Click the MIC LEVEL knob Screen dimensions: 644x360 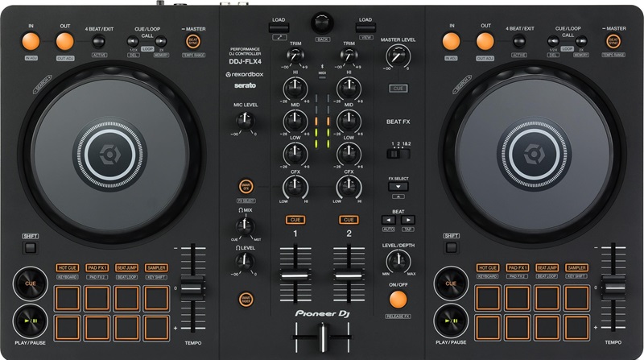[246, 121]
